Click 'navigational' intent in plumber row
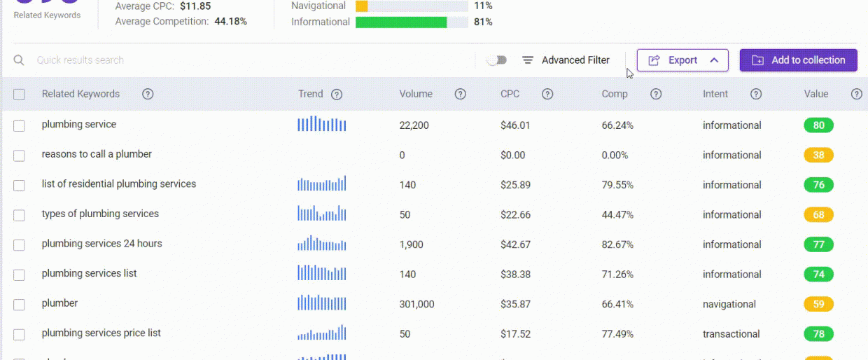This screenshot has width=868, height=360. tap(729, 305)
